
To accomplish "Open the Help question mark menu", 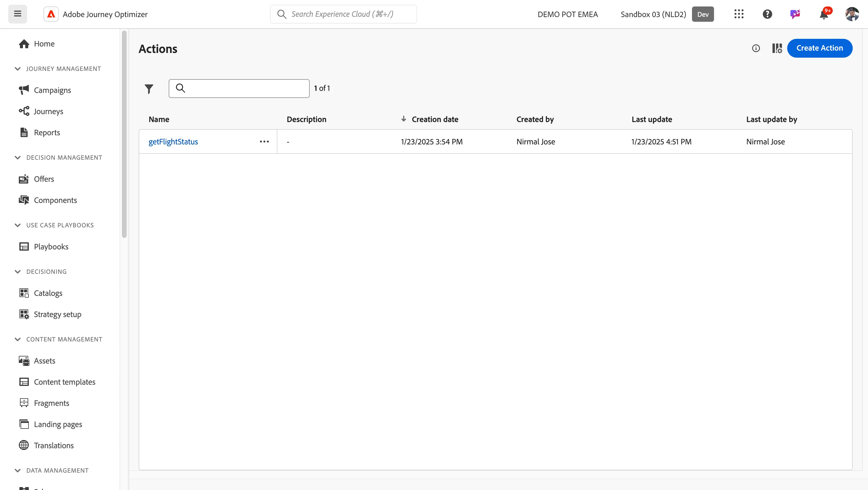I will point(767,14).
